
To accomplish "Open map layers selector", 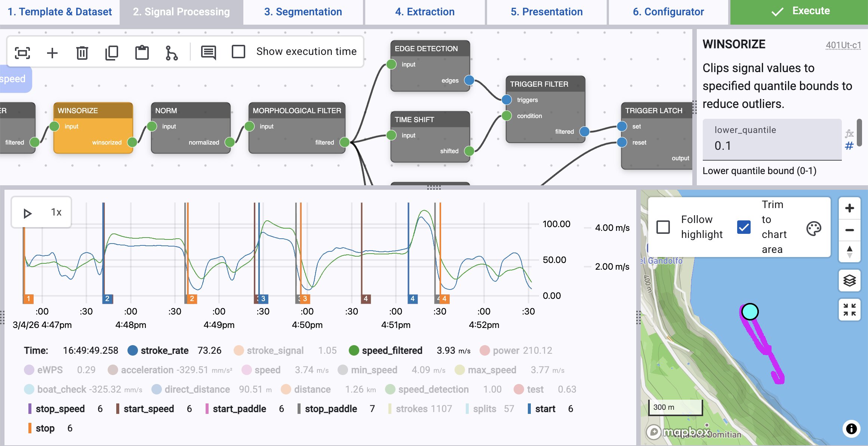I will (849, 280).
